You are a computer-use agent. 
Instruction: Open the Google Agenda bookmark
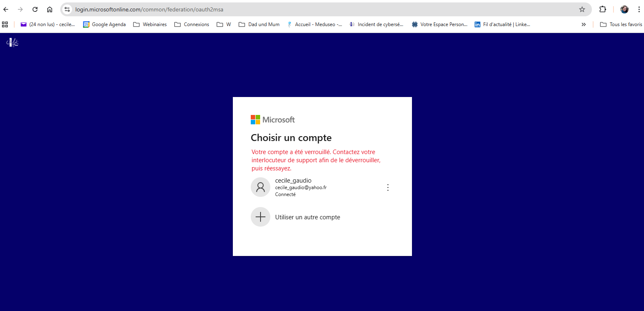click(105, 24)
